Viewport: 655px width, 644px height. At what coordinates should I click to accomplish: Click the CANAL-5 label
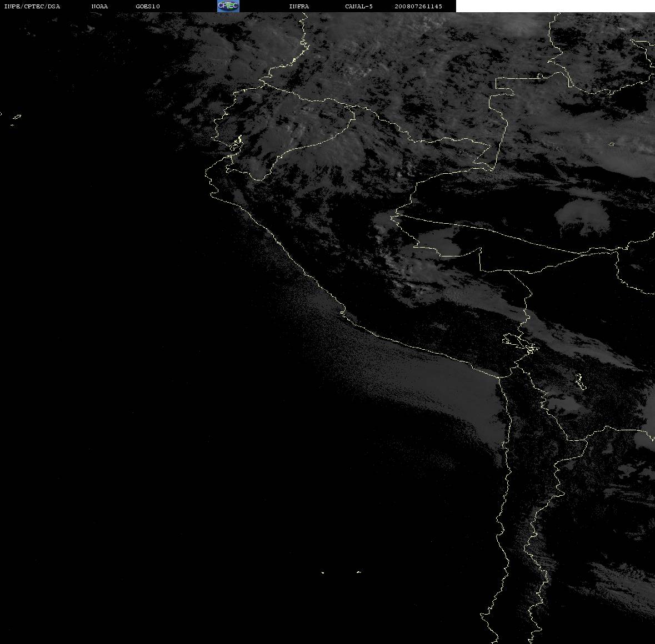359,6
